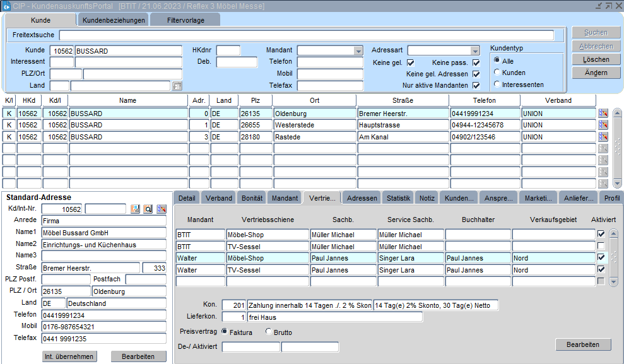Viewport: 624px width, 364px height.
Task: Open the Bonität tab
Action: pyautogui.click(x=252, y=198)
